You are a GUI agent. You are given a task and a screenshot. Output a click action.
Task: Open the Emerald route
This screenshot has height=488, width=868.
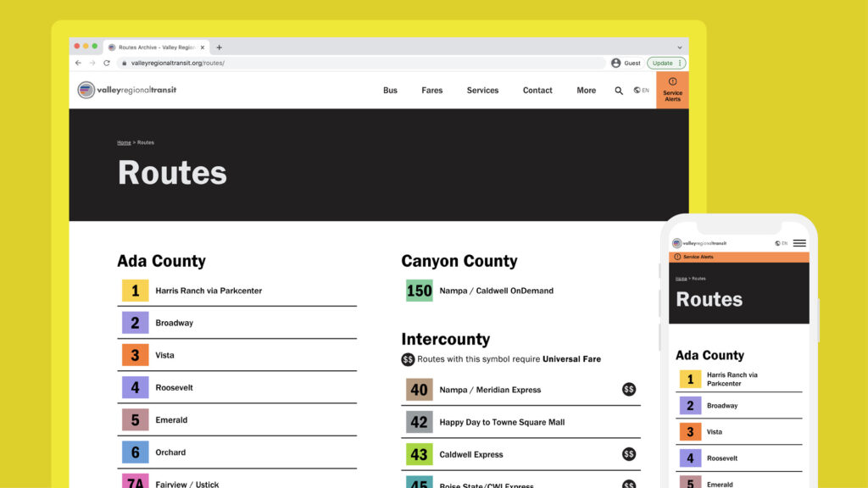(171, 420)
